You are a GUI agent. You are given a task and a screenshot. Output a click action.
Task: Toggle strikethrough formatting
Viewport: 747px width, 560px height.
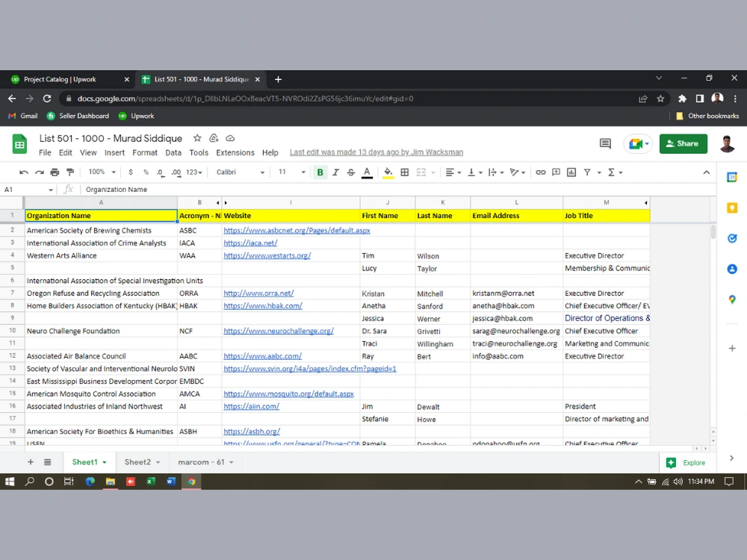click(351, 172)
